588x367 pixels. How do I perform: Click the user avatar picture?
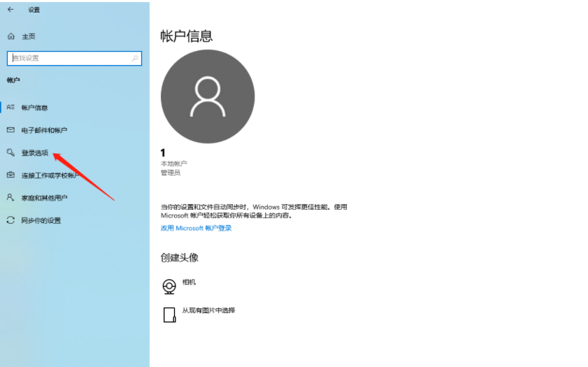click(208, 96)
